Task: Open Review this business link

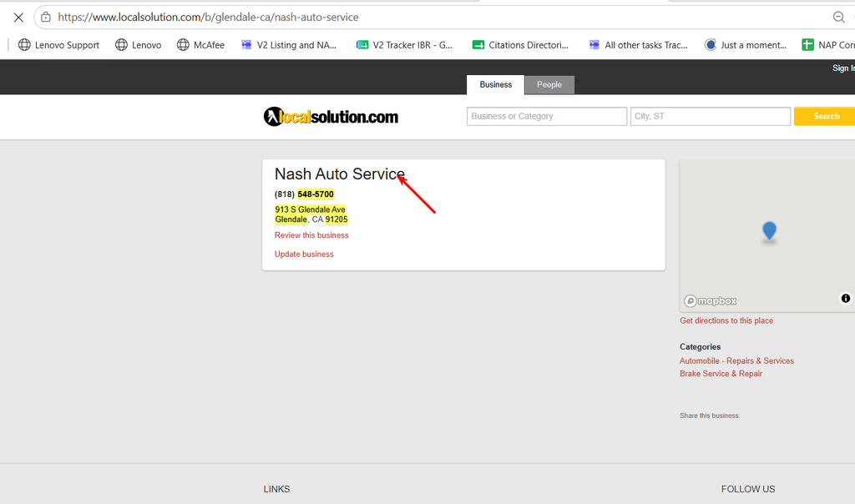Action: pyautogui.click(x=311, y=235)
